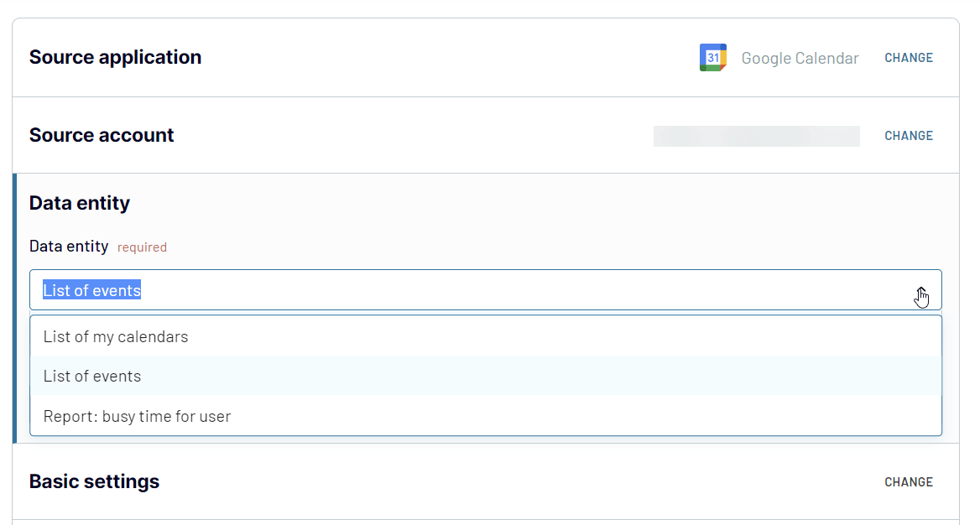Click the Data entity input field
Image resolution: width=980 pixels, height=525 pixels.
(486, 290)
